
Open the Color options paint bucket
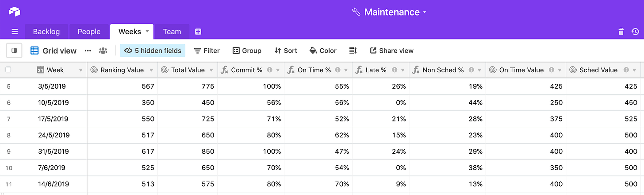pyautogui.click(x=323, y=51)
